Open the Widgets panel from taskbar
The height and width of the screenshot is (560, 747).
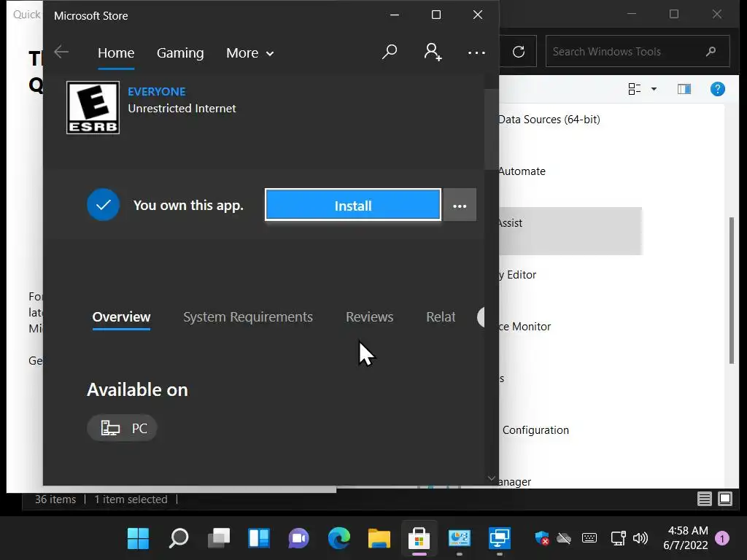coord(259,539)
